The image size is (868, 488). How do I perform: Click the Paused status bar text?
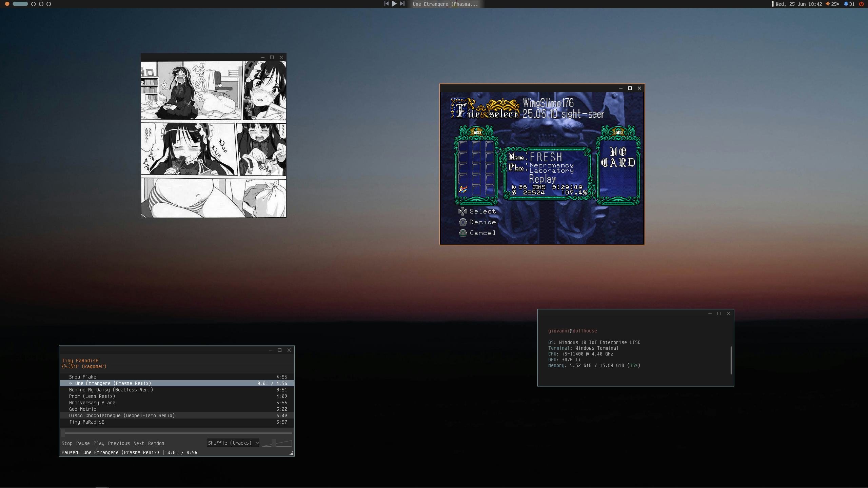[x=129, y=452]
